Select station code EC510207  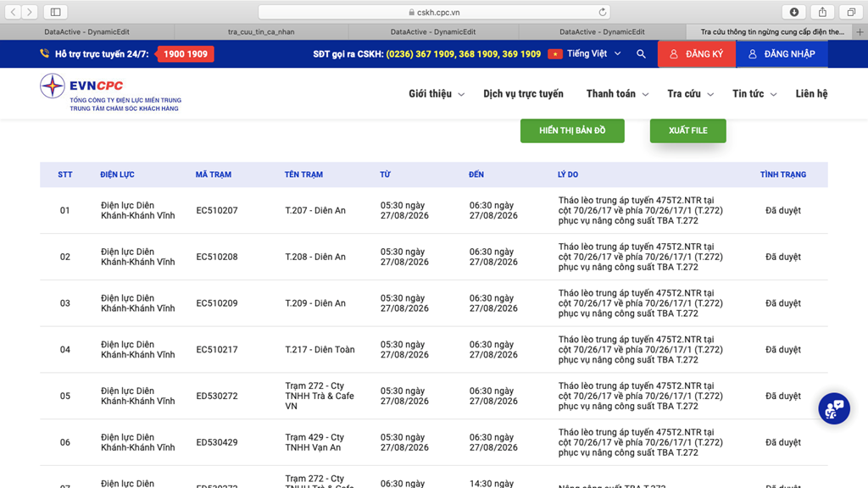tap(217, 210)
